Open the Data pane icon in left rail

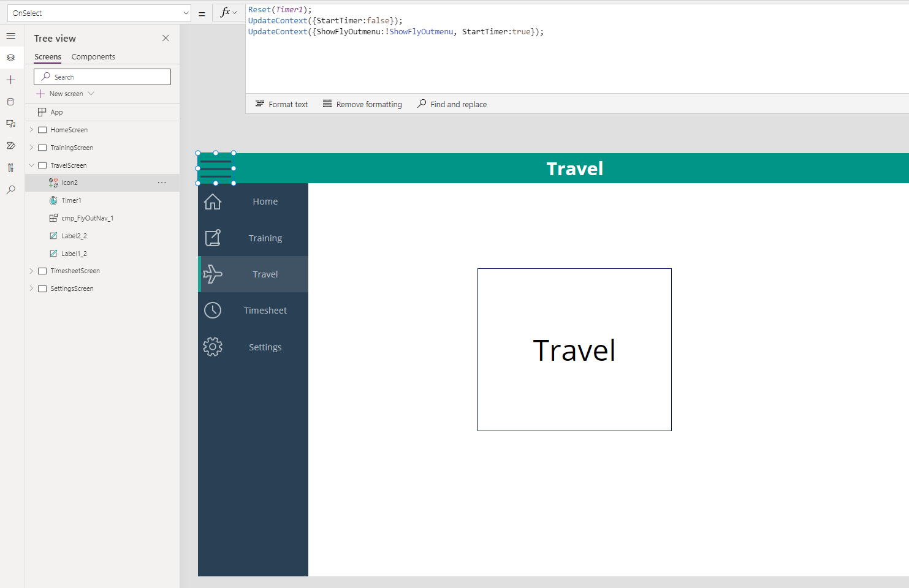point(11,101)
